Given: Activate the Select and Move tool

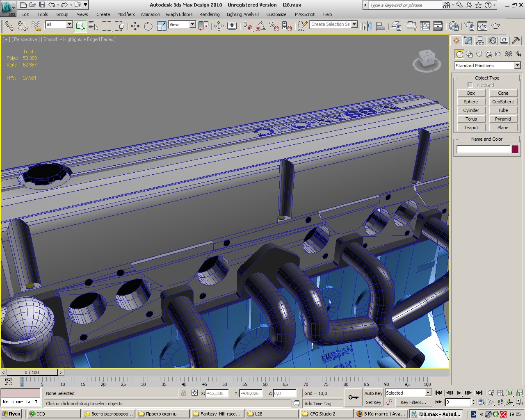Looking at the screenshot, I should point(135,26).
